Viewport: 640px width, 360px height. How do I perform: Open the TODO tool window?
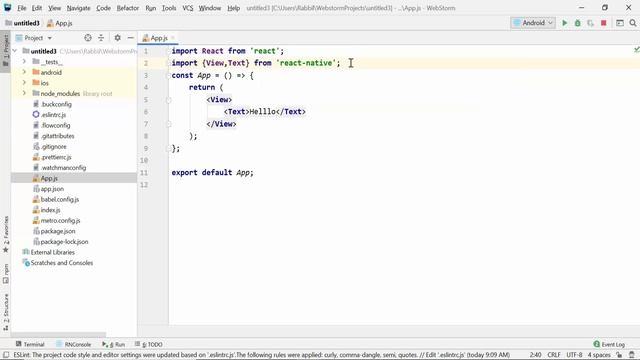point(149,344)
